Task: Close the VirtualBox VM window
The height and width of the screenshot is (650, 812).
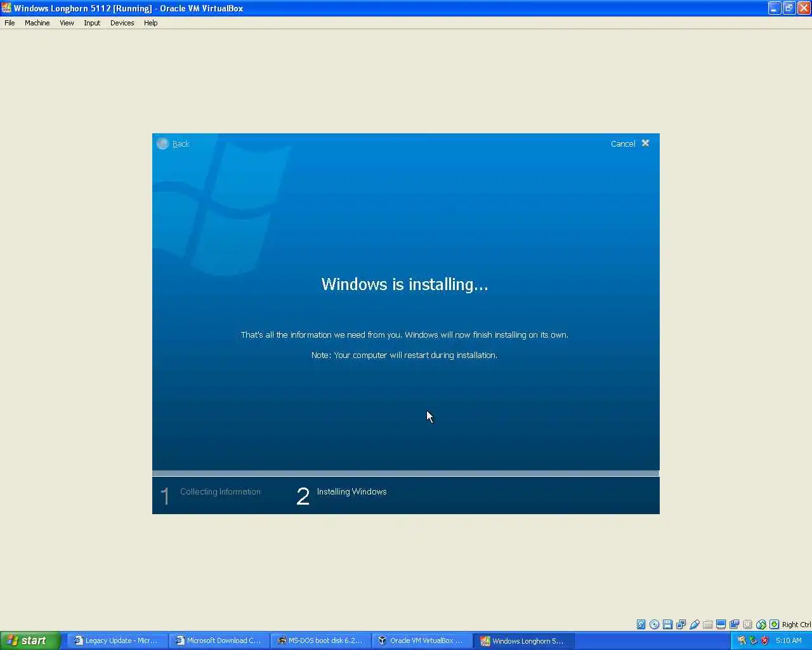Action: (803, 8)
